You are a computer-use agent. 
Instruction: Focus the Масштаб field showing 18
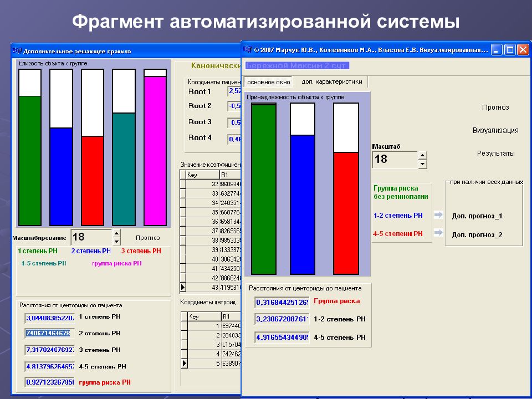[395, 160]
